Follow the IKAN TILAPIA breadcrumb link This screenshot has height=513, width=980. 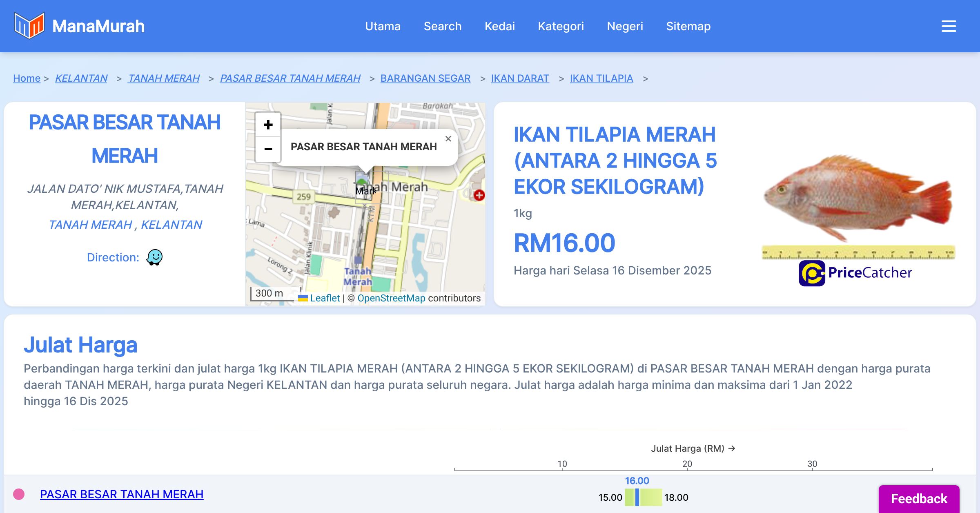tap(601, 78)
